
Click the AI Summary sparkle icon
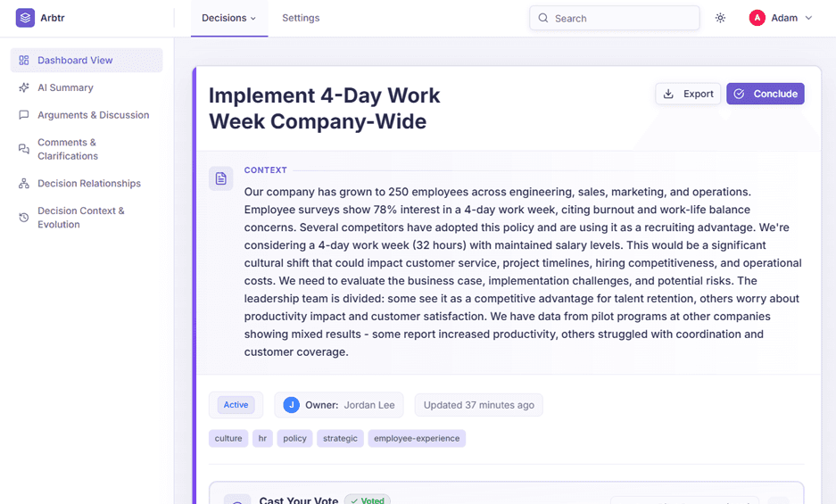24,87
